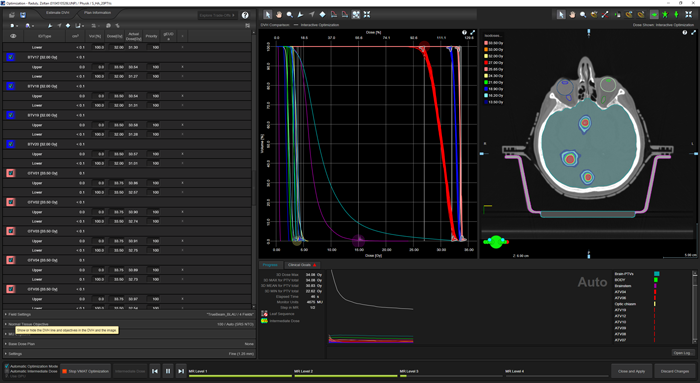Toggle visibility checkbox for BTV17

point(11,57)
